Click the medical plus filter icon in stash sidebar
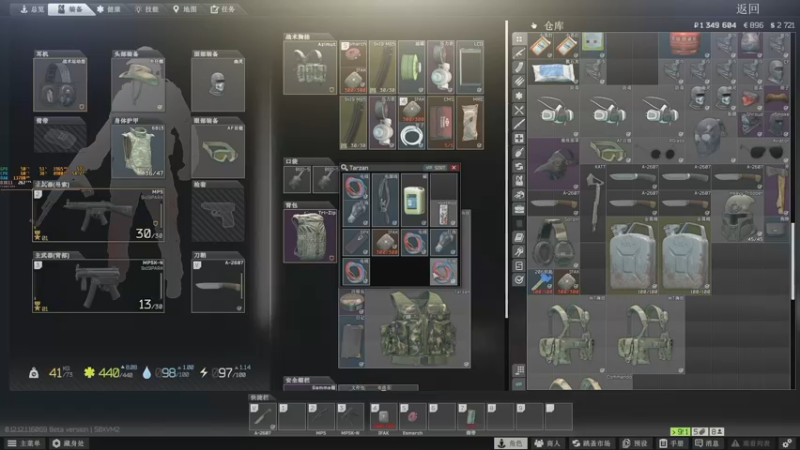The width and height of the screenshot is (800, 450). click(x=519, y=138)
